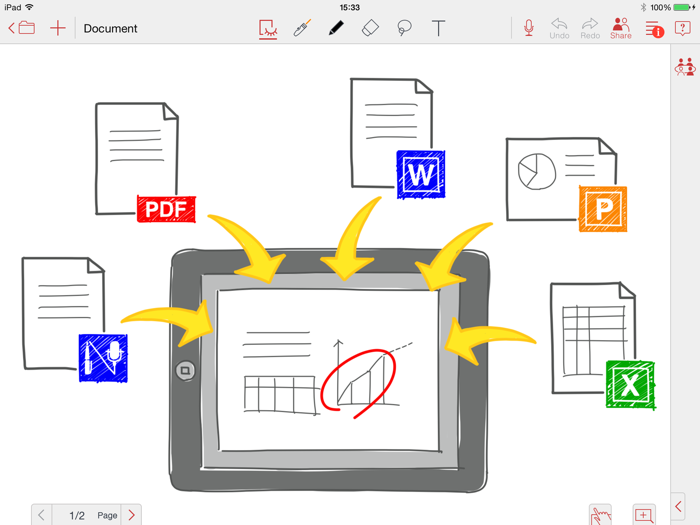This screenshot has height=525, width=700.
Task: Open the Share options
Action: [x=621, y=29]
